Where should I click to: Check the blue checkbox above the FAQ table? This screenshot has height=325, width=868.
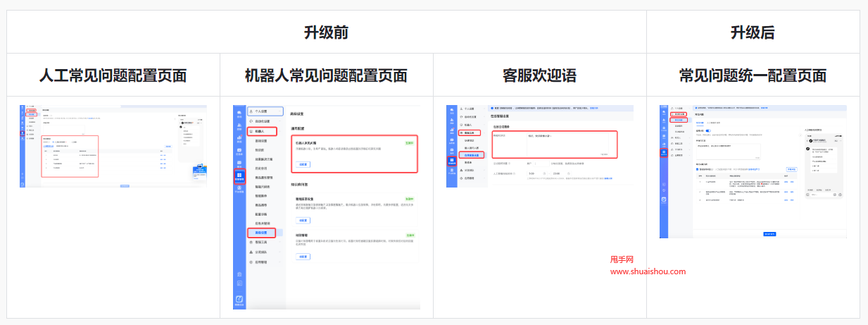tap(696, 170)
